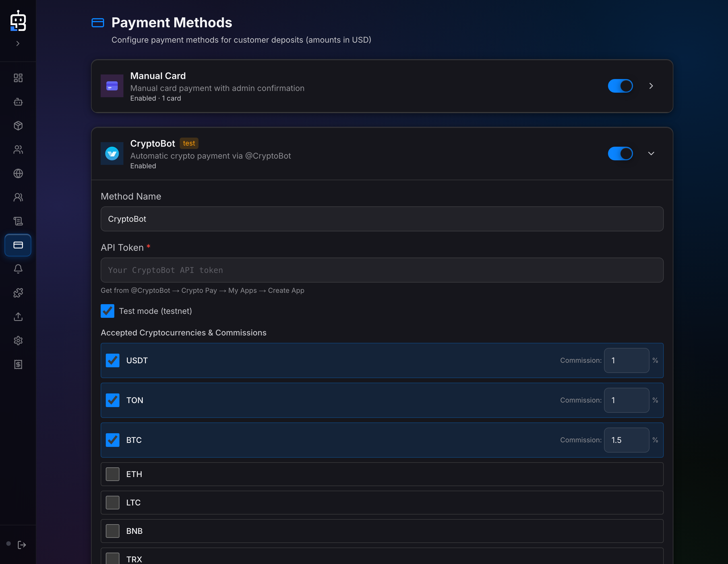The image size is (728, 564).
Task: Click the Manual Card purple card icon
Action: [112, 86]
